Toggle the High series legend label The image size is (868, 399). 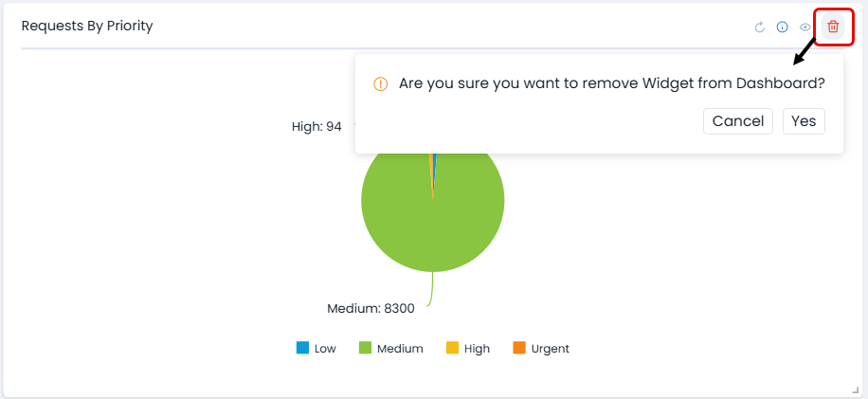click(478, 349)
